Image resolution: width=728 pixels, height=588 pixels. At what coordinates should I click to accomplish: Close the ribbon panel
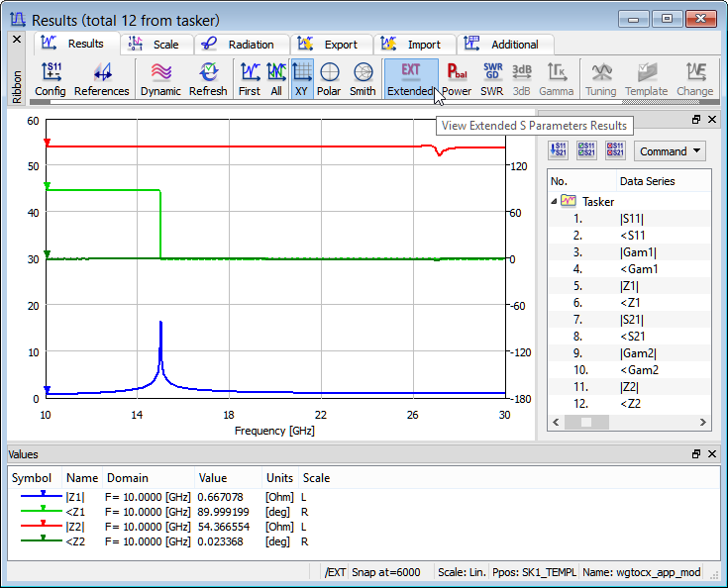point(16,40)
